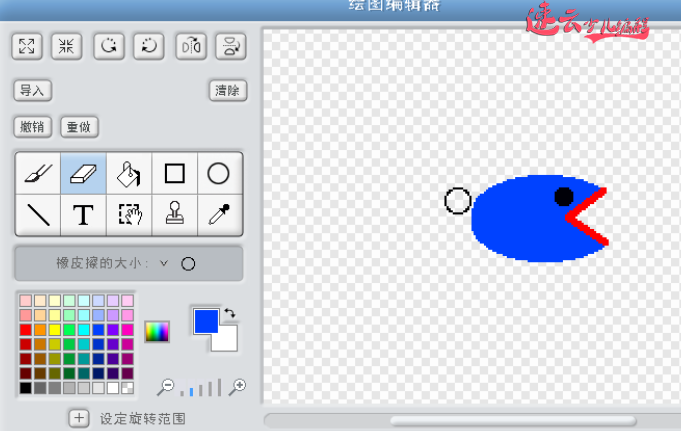Activate the straight line tool
This screenshot has height=431, width=681.
pyautogui.click(x=38, y=214)
